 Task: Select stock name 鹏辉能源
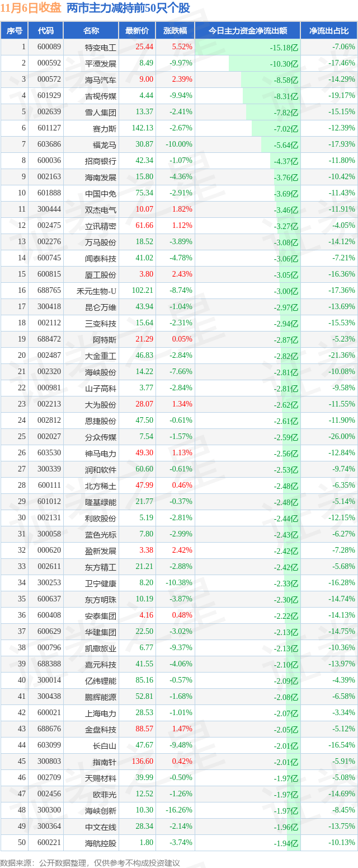[101, 697]
